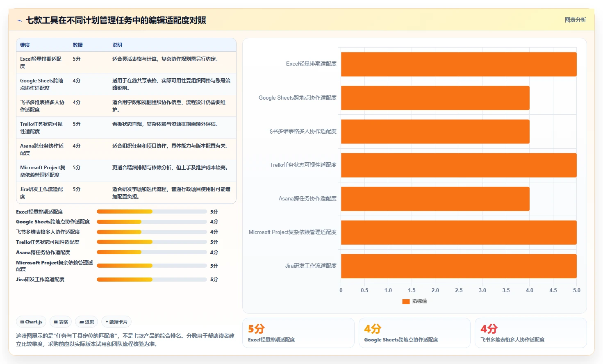
Task: Select the 表格 tag chip
Action: pyautogui.click(x=61, y=322)
